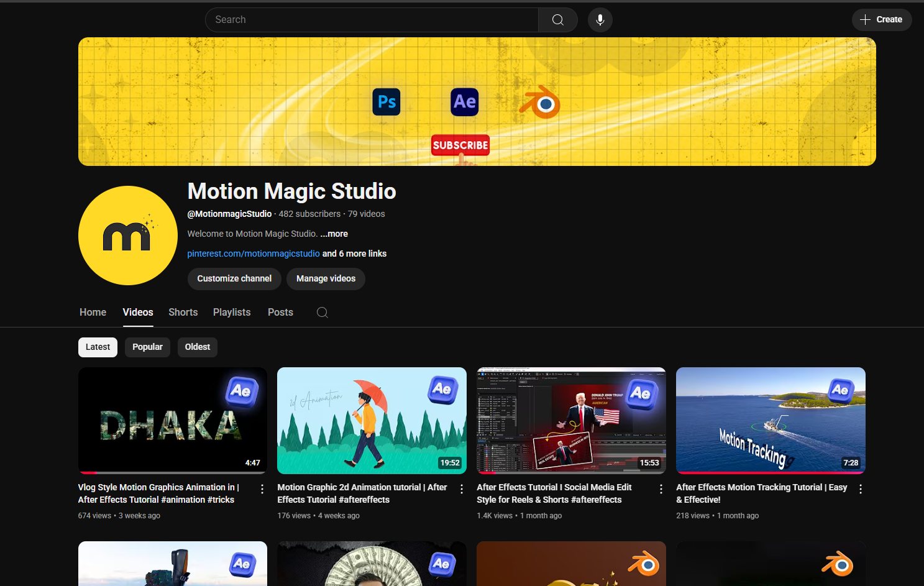924x586 pixels.
Task: Switch to the Shorts tab
Action: 183,313
